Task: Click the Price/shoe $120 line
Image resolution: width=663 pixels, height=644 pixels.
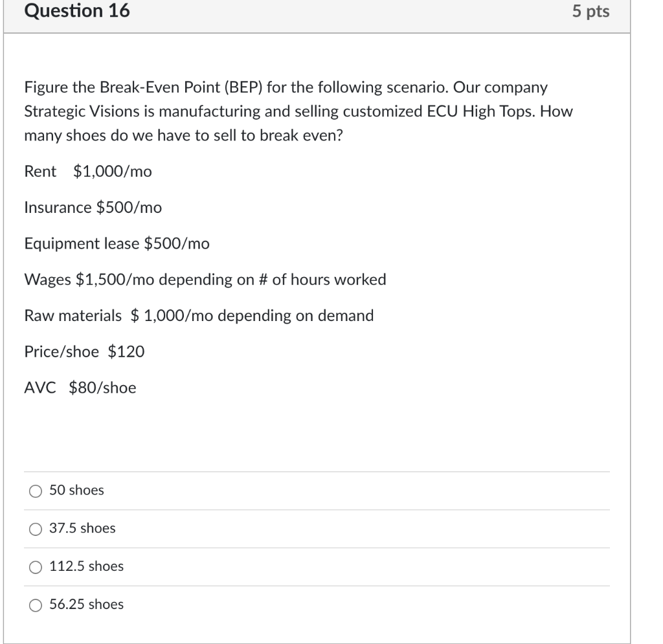Action: (x=85, y=352)
